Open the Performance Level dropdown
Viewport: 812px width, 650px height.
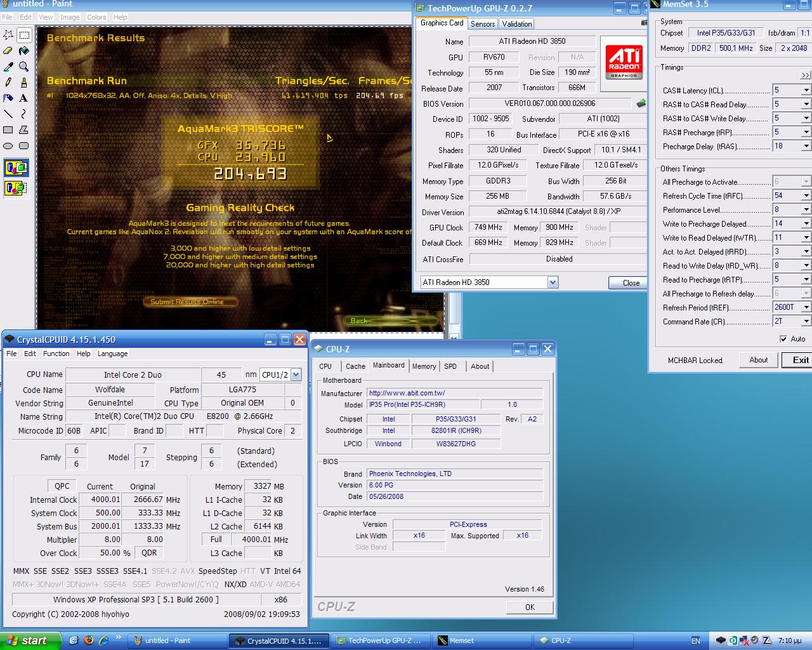pos(806,209)
